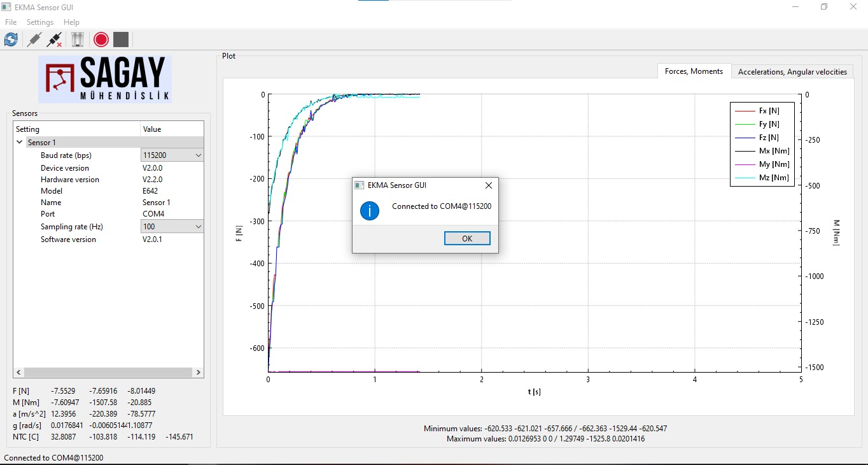Close the connection dialog with X

click(488, 185)
